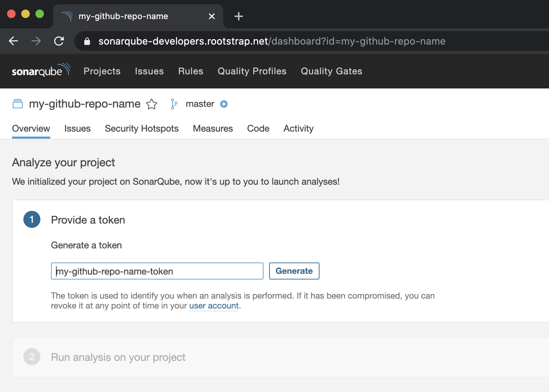
Task: Click the lock icon in address bar
Action: pos(87,41)
